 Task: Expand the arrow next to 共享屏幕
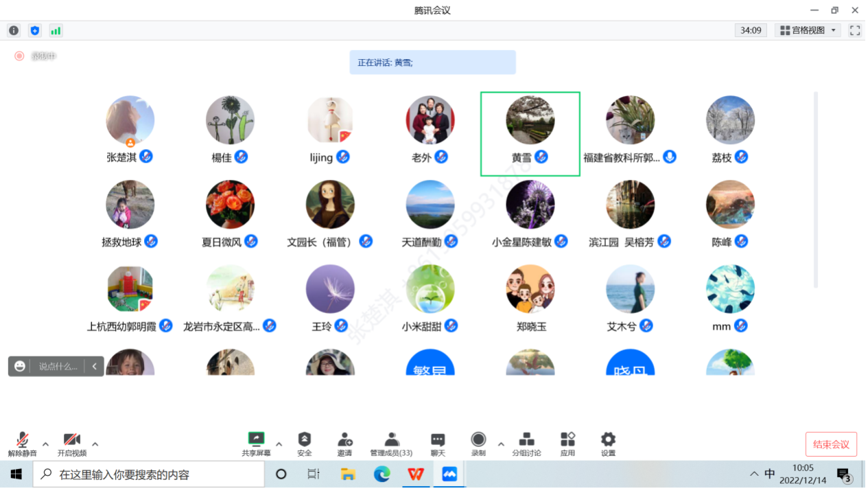(x=279, y=444)
